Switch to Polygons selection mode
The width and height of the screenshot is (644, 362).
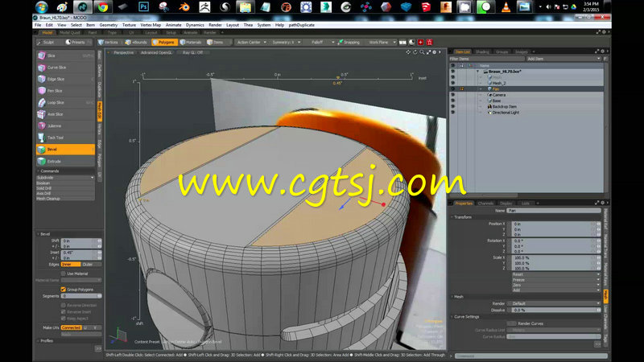coord(163,43)
